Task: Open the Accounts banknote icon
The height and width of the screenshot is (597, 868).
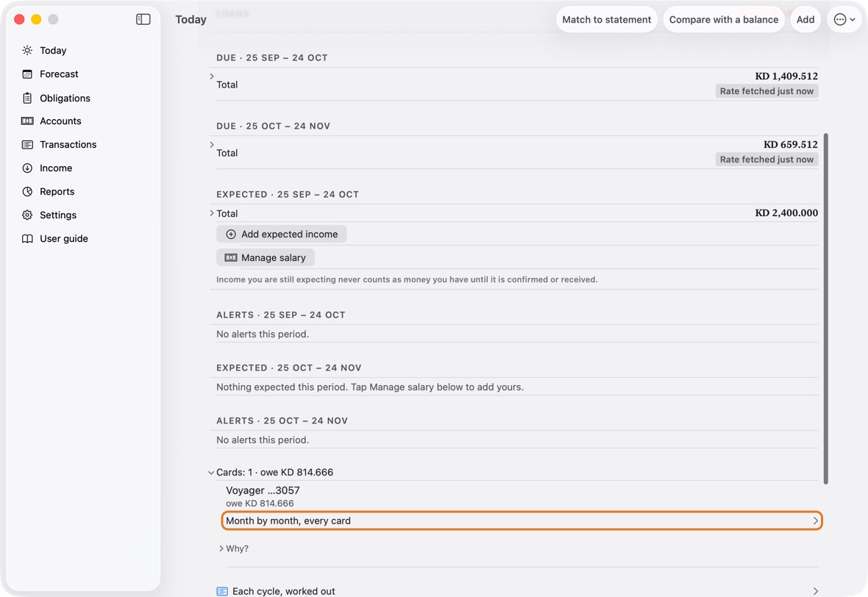Action: pyautogui.click(x=27, y=121)
